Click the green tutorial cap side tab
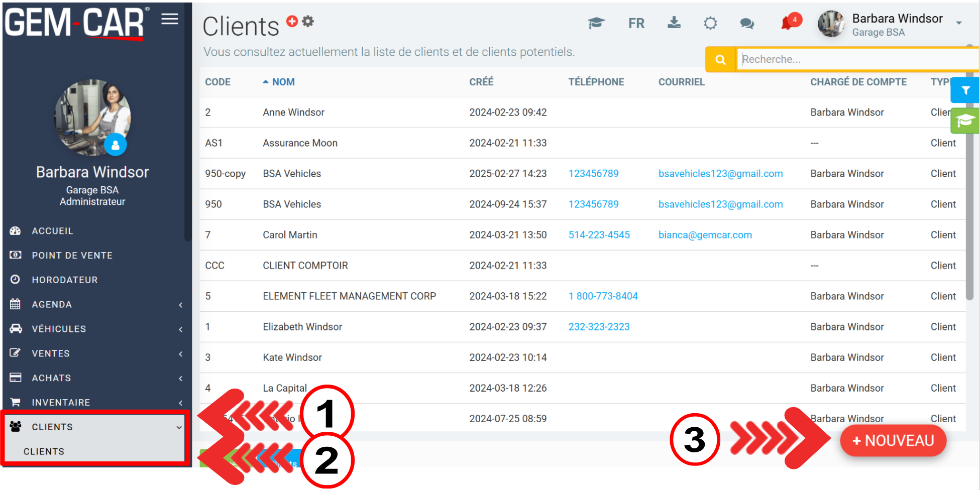980x490 pixels. (x=965, y=120)
